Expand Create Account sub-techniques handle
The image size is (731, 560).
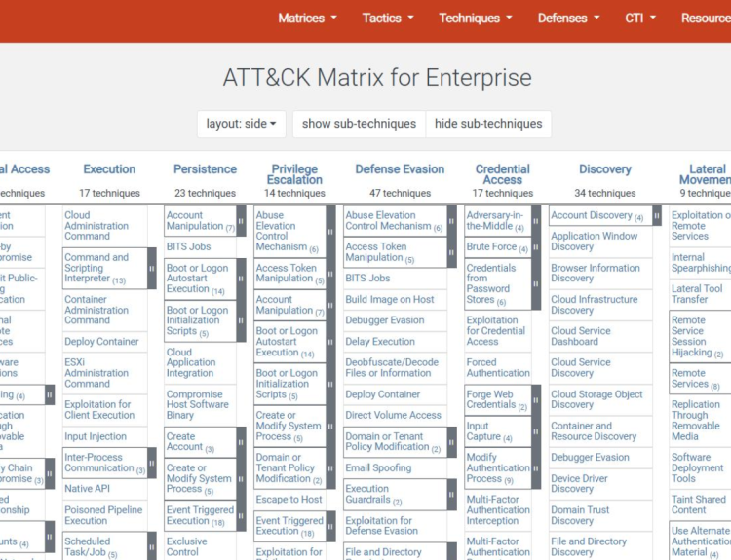click(241, 442)
